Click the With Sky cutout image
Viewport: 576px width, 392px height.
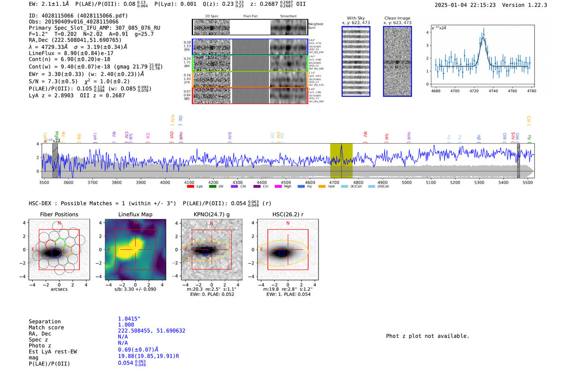tap(356, 61)
